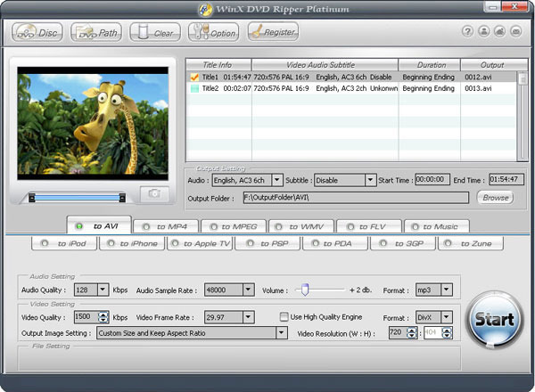The image size is (535, 392).
Task: Open the audio Format mp3 dropdown
Action: point(447,290)
